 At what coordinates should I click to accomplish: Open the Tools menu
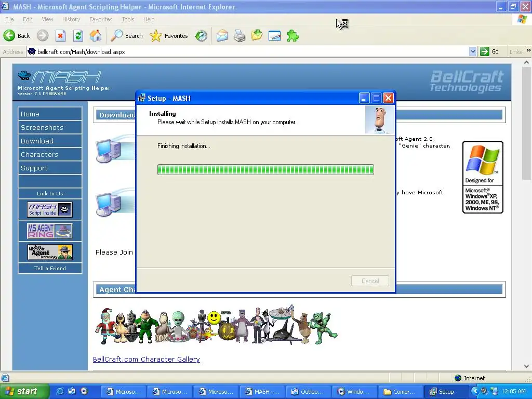coord(128,19)
